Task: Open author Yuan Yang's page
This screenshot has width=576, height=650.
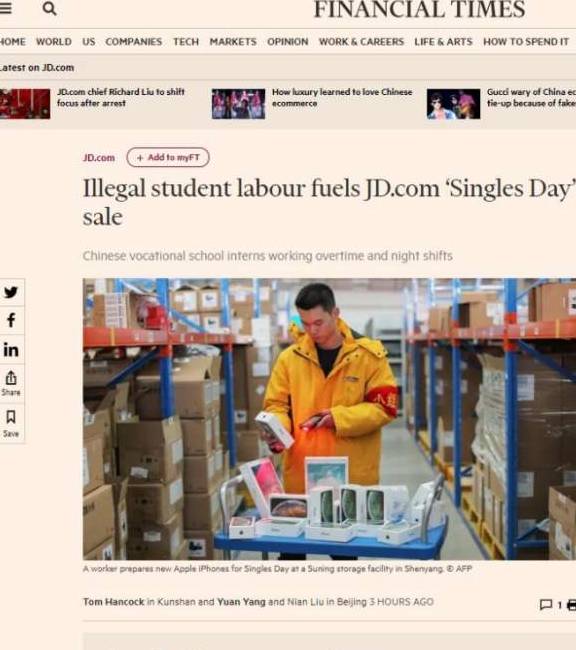Action: (x=241, y=602)
